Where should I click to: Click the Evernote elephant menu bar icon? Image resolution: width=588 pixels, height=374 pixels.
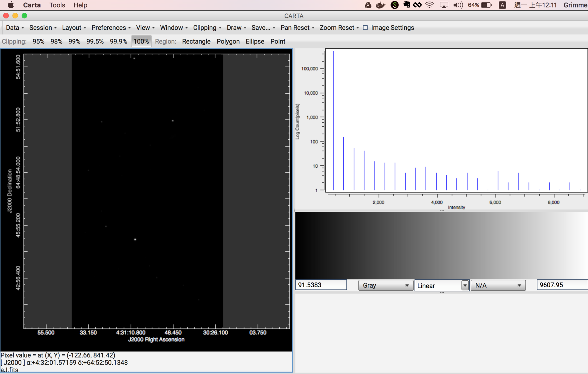coord(406,5)
